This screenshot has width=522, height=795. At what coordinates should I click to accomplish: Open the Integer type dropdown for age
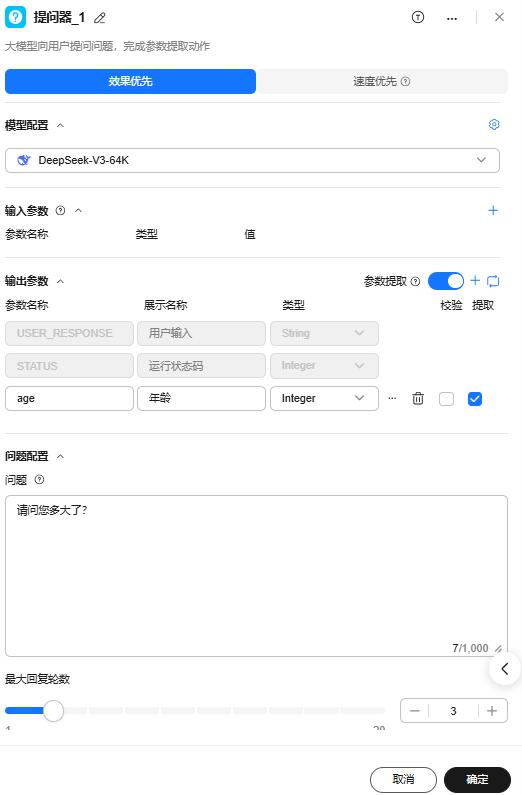[x=324, y=399]
